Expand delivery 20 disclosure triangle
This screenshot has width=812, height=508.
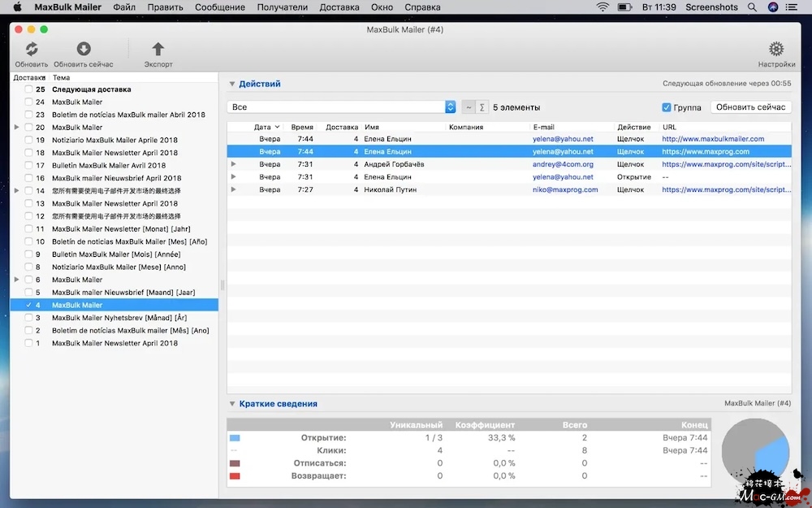(17, 128)
